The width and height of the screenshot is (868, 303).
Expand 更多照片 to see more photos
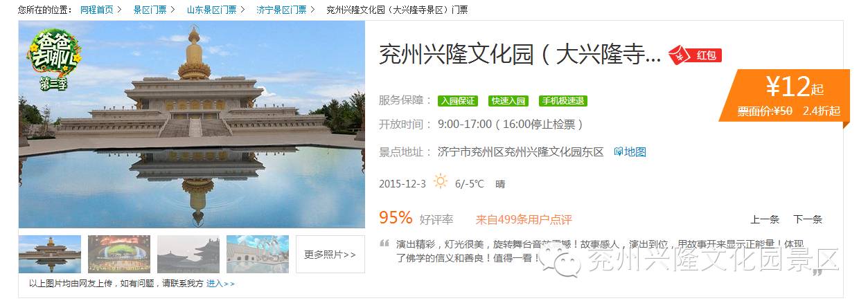tap(330, 254)
